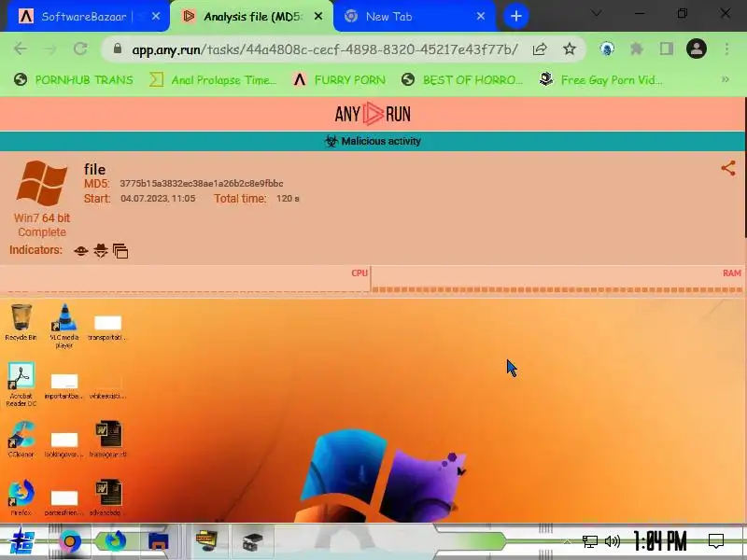
Task: Click the stacked windows indicator icon
Action: tap(120, 251)
